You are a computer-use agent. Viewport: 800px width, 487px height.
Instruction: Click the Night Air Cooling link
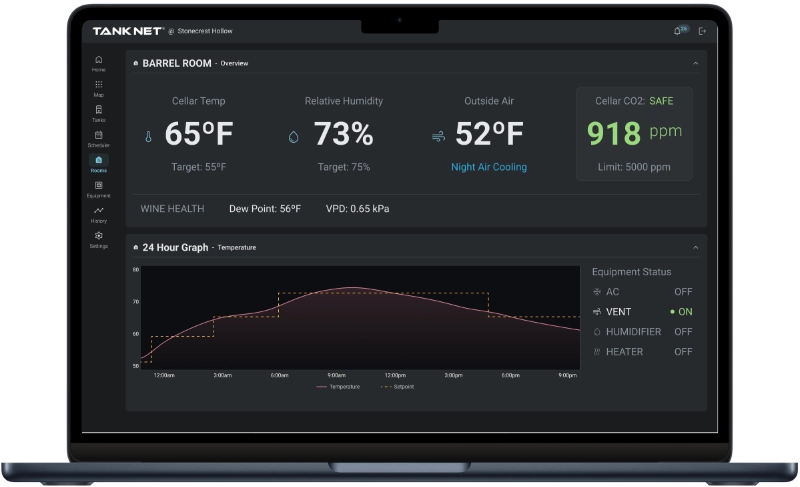(x=489, y=167)
